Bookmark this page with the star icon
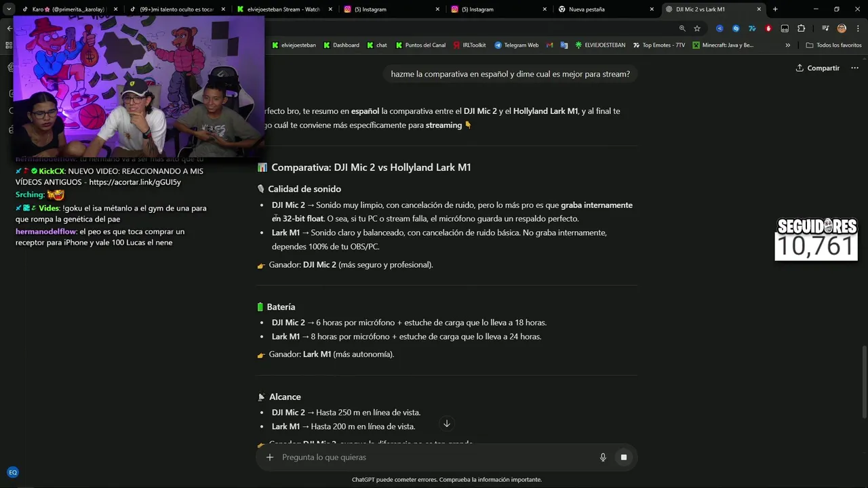Screen dimensions: 868x488 point(697,28)
